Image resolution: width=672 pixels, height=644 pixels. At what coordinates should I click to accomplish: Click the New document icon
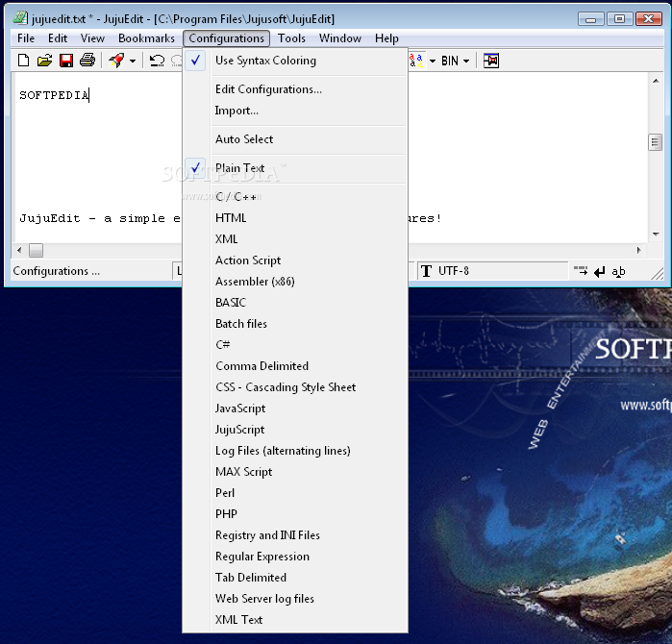click(24, 61)
